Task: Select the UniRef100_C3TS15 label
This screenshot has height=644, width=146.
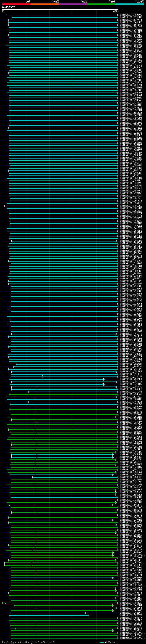Action: point(131,128)
